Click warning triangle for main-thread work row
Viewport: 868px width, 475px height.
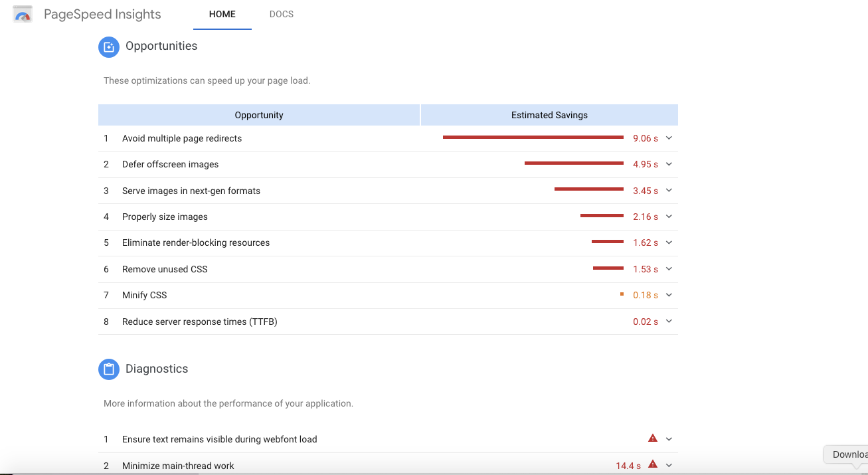pos(653,465)
